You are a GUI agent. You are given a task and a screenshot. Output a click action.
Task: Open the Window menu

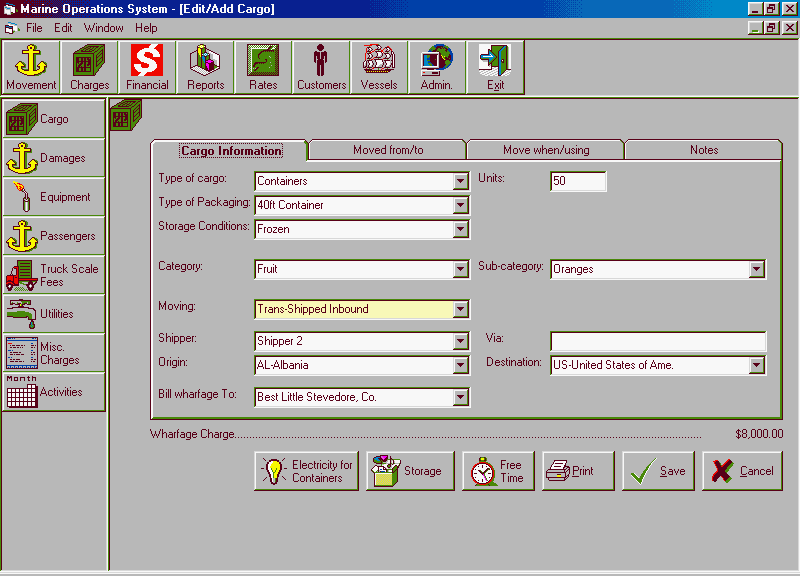click(104, 28)
